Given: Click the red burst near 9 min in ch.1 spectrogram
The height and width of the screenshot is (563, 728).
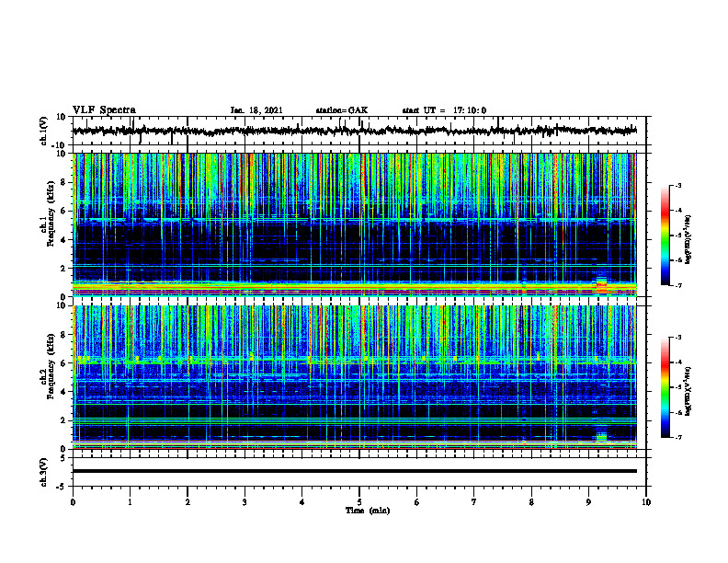Looking at the screenshot, I should (x=601, y=284).
